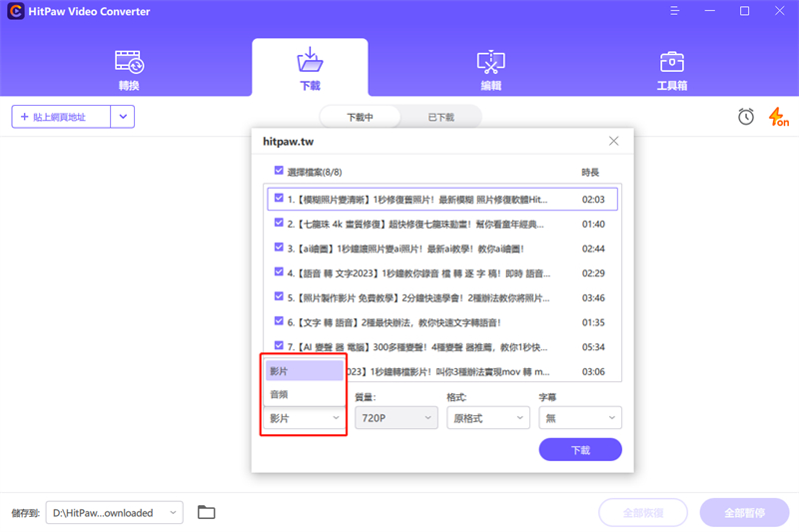Expand the paste URL dropdown arrow
This screenshot has width=799, height=532.
pos(123,117)
